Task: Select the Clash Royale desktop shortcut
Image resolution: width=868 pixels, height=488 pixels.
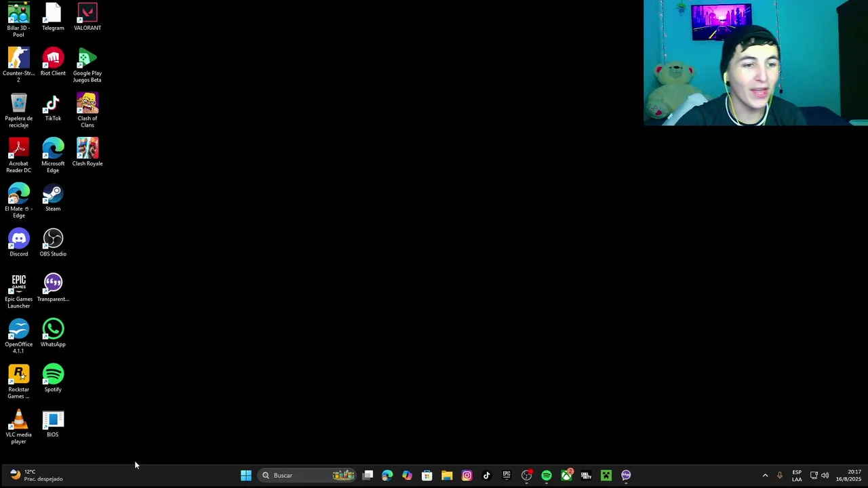Action: (87, 152)
